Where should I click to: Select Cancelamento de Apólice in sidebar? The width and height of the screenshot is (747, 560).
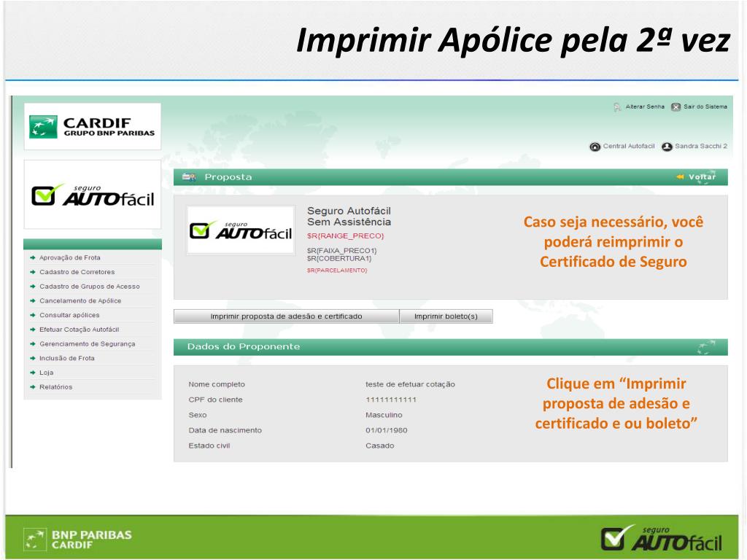pos(80,300)
